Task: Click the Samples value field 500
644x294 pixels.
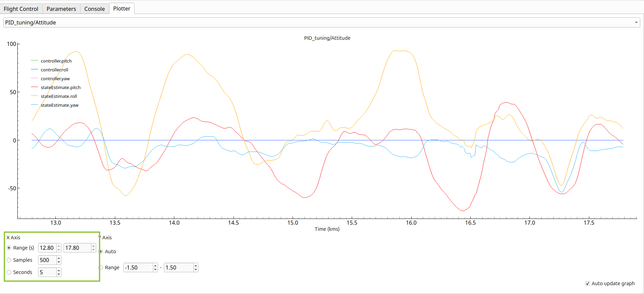Action: click(48, 260)
